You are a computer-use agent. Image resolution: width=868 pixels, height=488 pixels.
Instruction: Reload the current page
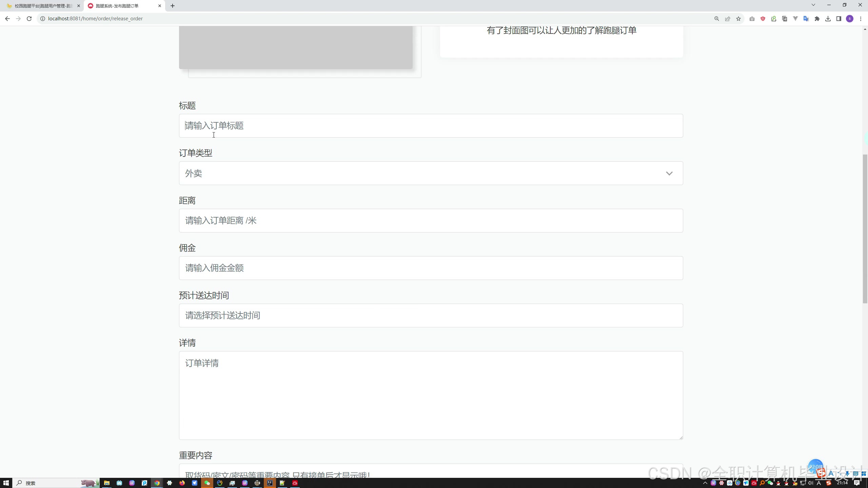29,19
